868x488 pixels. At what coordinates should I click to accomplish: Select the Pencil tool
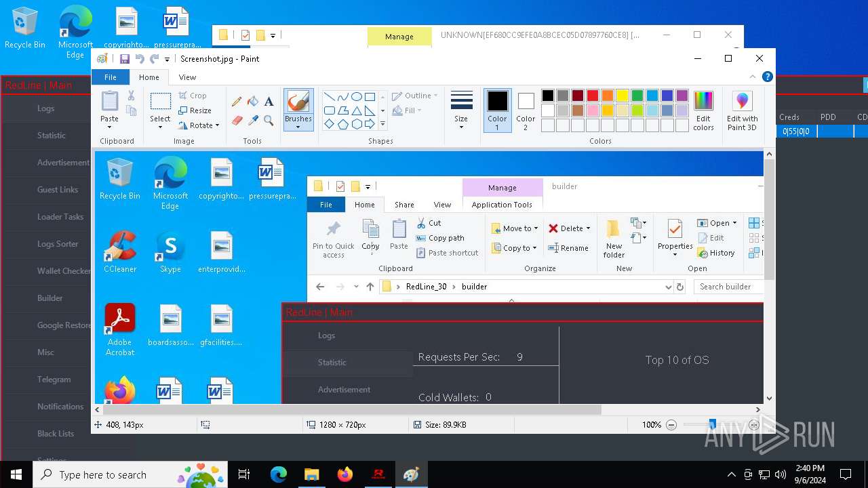[237, 102]
